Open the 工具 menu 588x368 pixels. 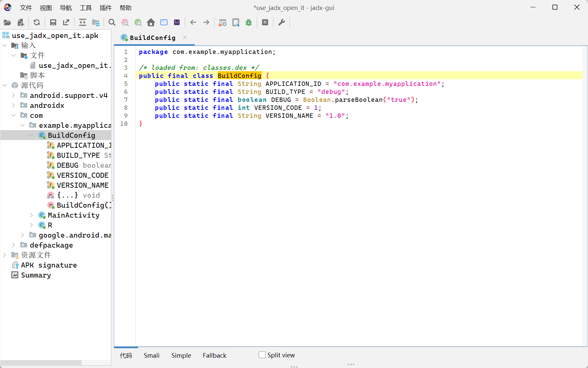(x=85, y=8)
